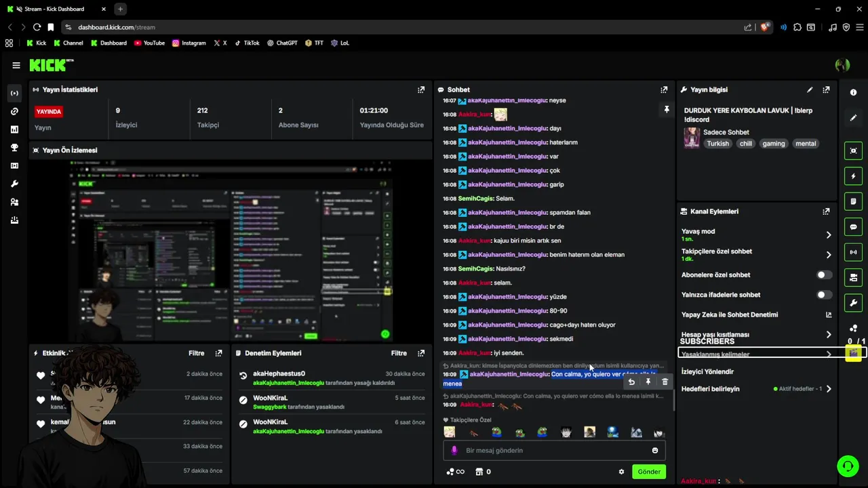Screen dimensions: 868x488
Task: Click the İzleyici Yönlendir option
Action: [707, 371]
